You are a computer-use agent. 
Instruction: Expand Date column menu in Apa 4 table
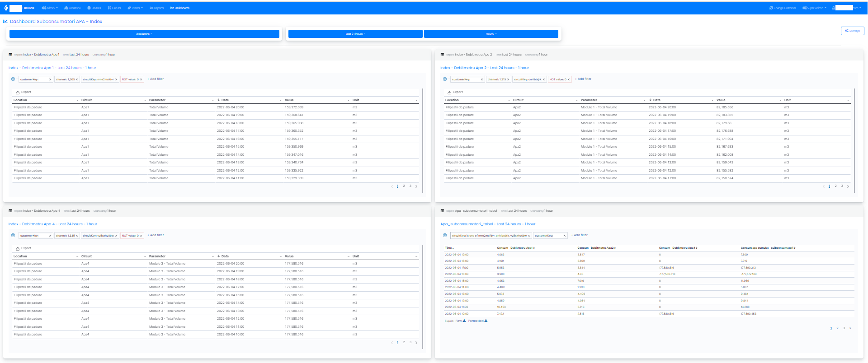(x=281, y=256)
